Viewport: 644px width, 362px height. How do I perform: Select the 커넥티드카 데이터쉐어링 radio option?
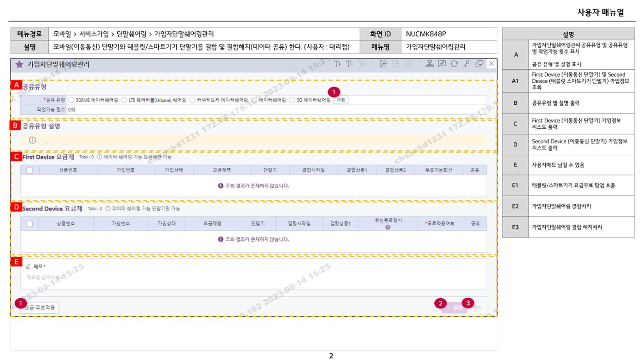point(193,100)
